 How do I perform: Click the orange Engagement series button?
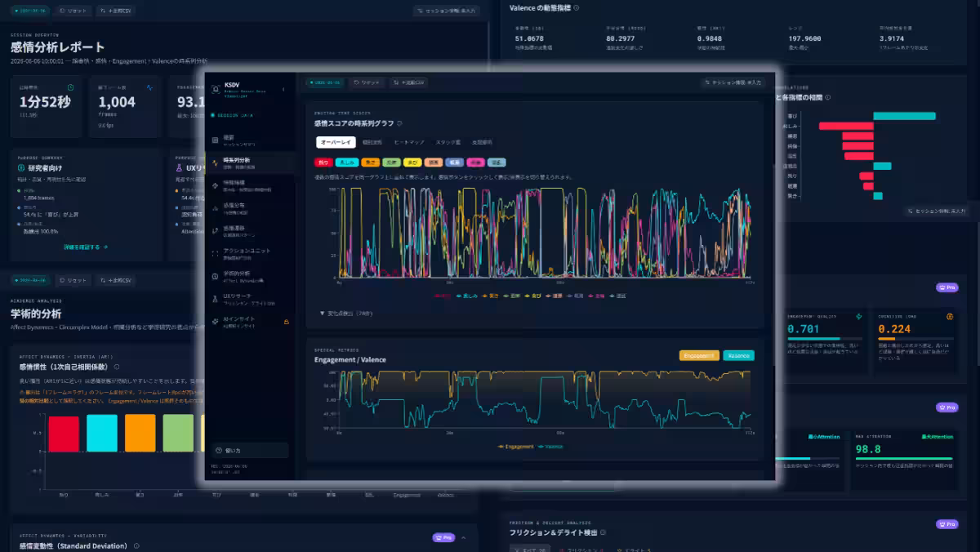[699, 355]
